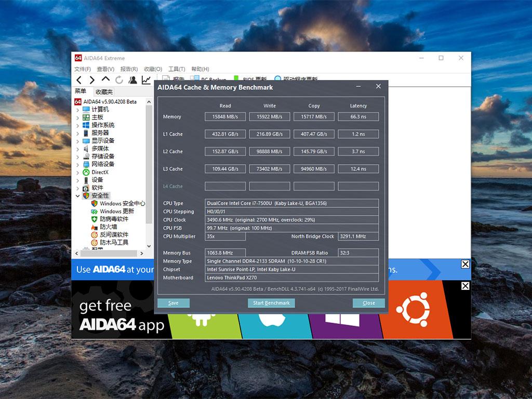Select the DirectX Xbox icon
The height and width of the screenshot is (399, 532).
(86, 172)
